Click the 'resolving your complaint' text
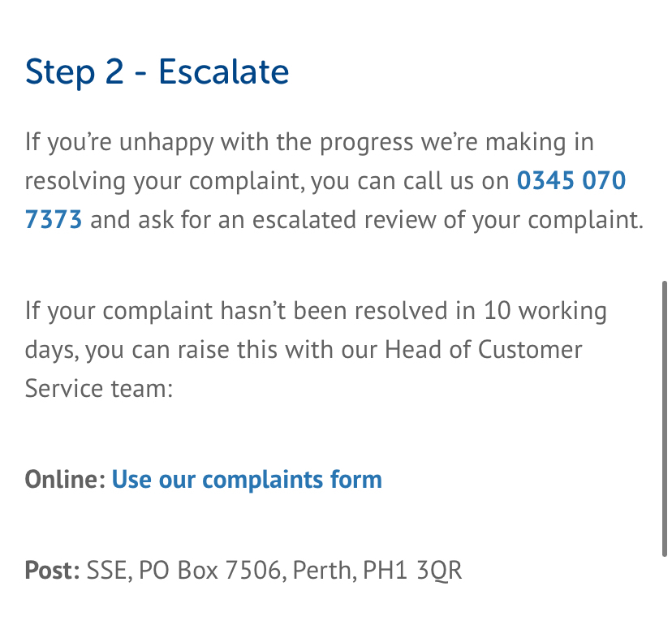Viewport: 672px width, 638px height. click(x=165, y=180)
